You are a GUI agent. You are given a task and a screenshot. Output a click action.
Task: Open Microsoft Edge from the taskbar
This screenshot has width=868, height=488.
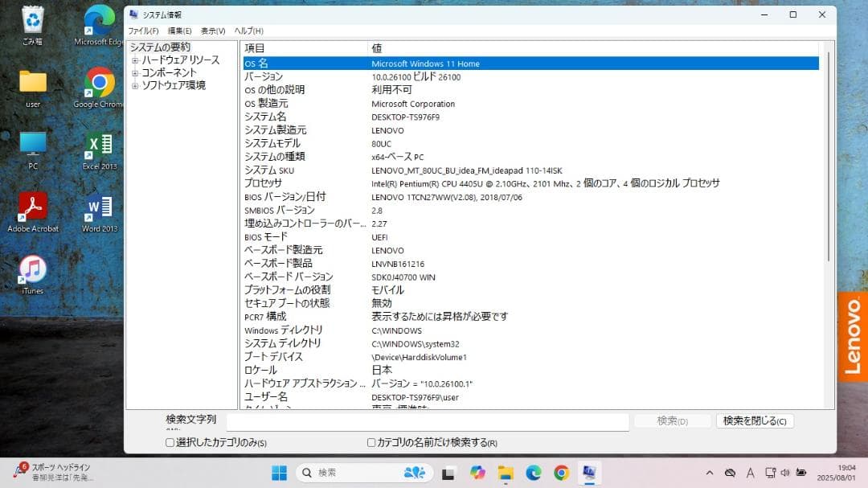coord(534,473)
